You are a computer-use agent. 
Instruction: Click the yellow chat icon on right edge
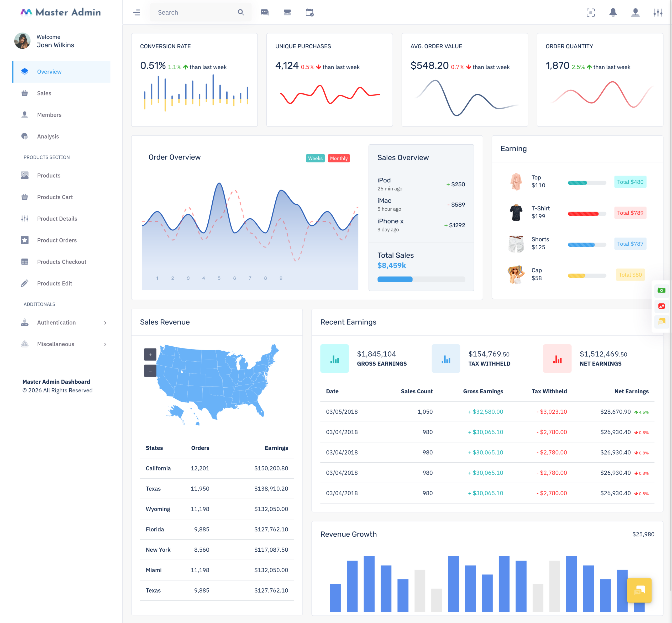[661, 321]
